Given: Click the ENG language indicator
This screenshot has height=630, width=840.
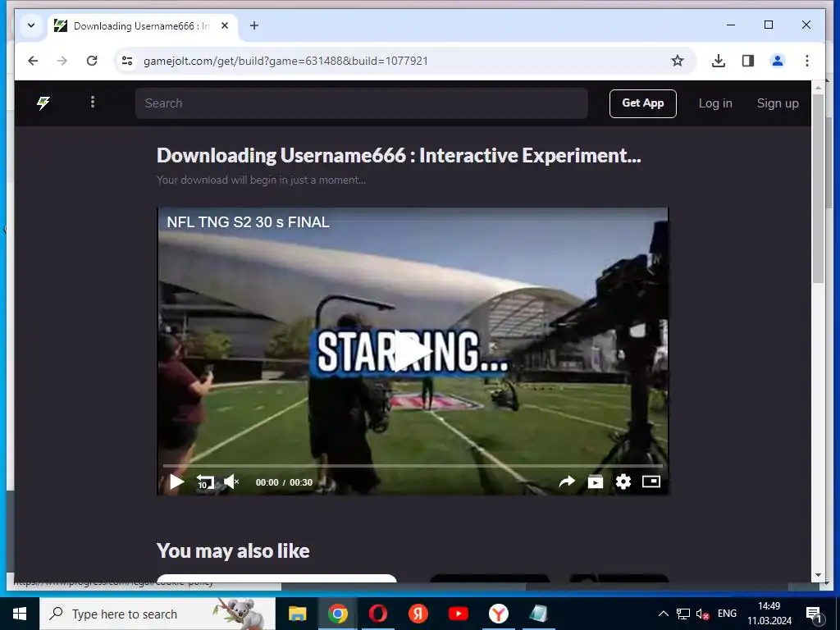Looking at the screenshot, I should click(727, 614).
